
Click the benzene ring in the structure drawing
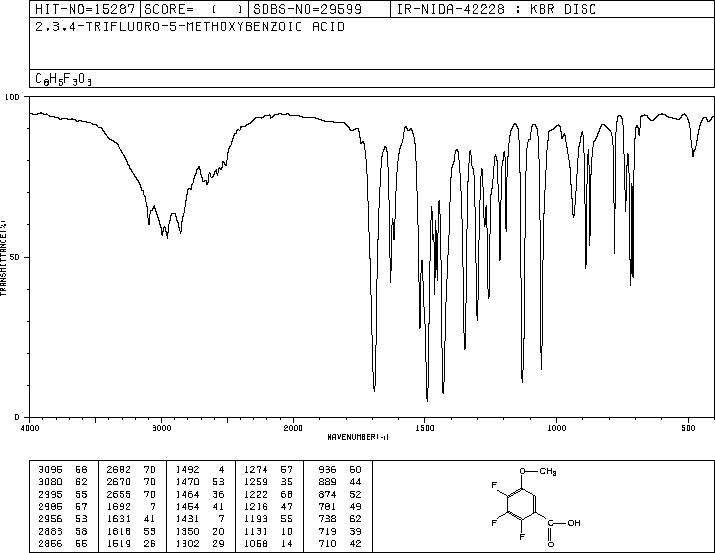coord(522,504)
